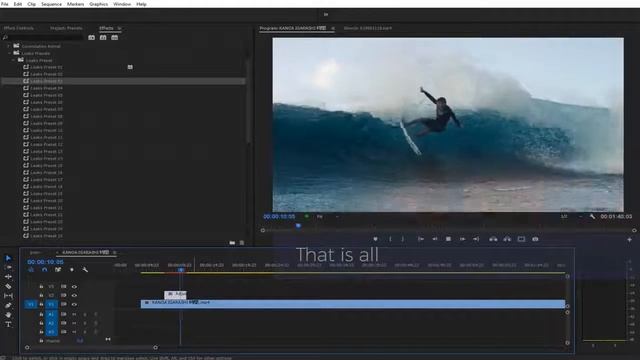
Task: Toggle V1 track output eye
Action: pos(74,304)
